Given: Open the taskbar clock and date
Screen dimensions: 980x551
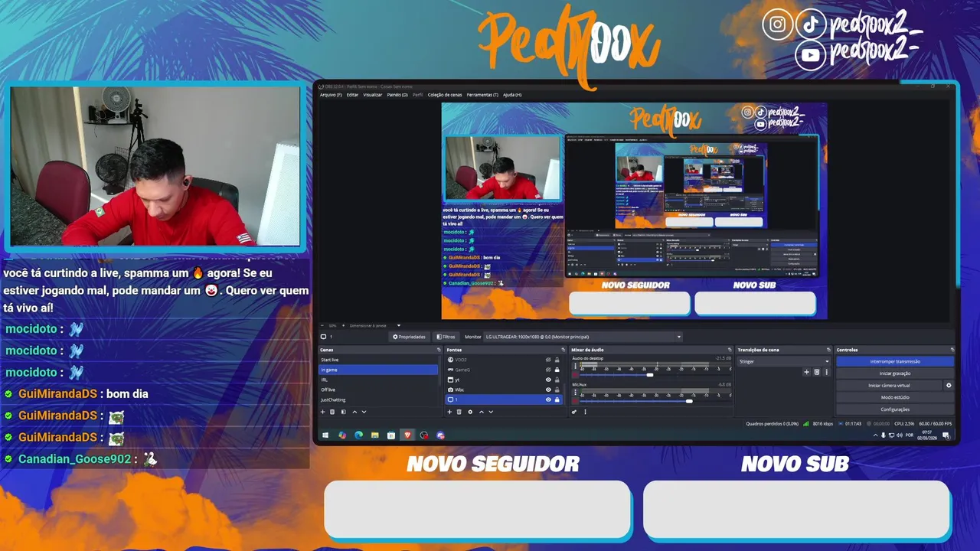Looking at the screenshot, I should point(927,435).
